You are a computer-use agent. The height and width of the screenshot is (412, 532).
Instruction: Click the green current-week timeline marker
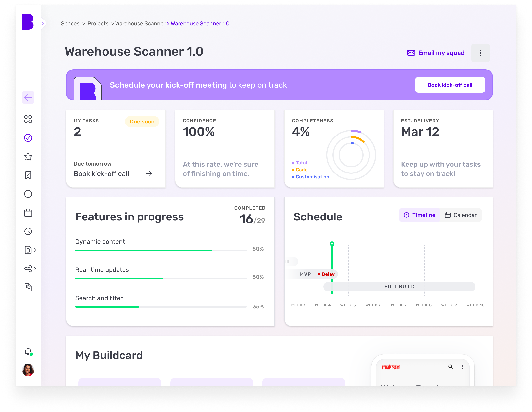(x=332, y=244)
